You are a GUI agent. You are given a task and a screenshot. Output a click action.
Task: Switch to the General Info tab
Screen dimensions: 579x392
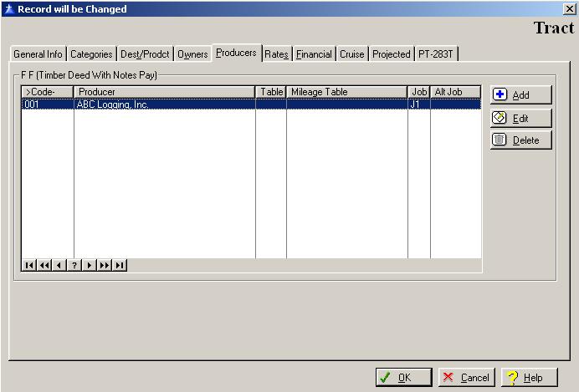pos(38,54)
